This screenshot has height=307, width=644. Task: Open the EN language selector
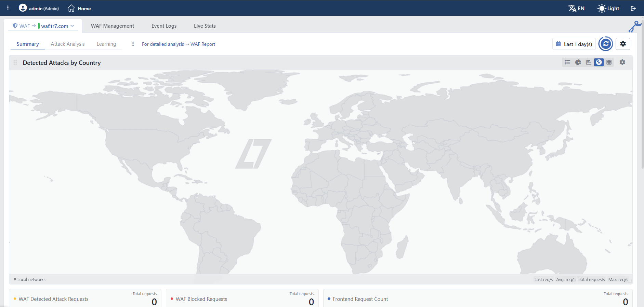click(x=577, y=8)
